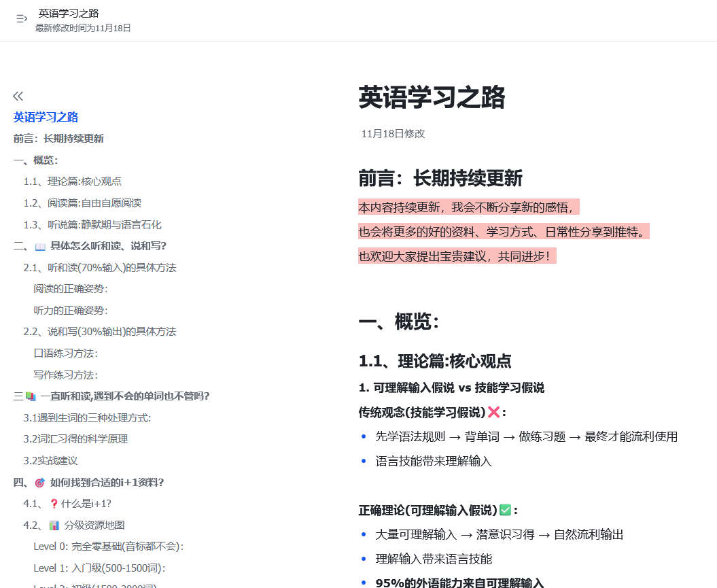This screenshot has width=717, height=588.
Task: Click the green check mark emoji
Action: pyautogui.click(x=505, y=510)
